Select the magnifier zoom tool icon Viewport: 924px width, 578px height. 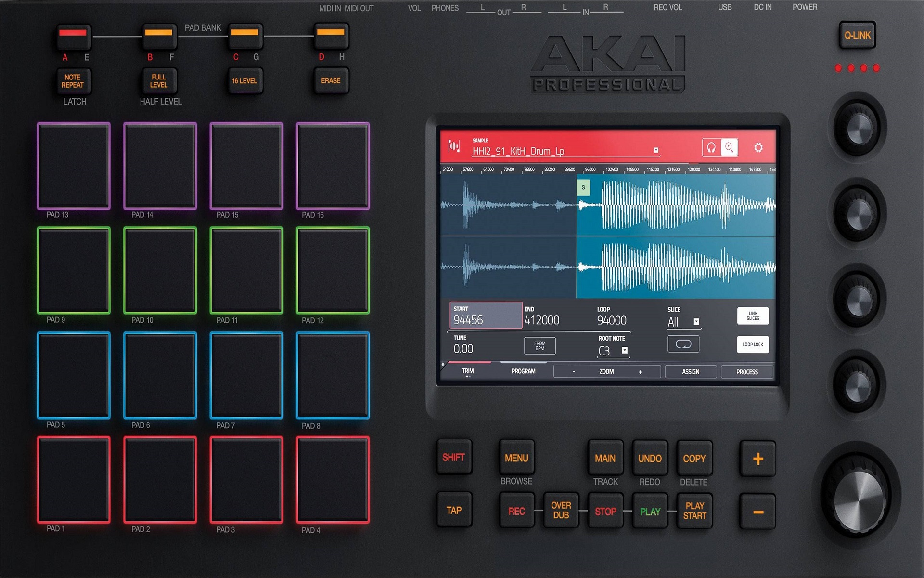click(729, 147)
